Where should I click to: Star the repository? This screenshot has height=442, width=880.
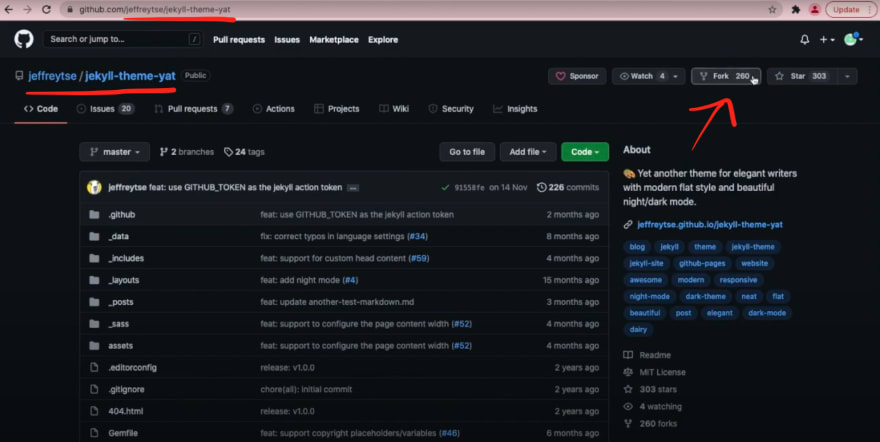pyautogui.click(x=802, y=76)
